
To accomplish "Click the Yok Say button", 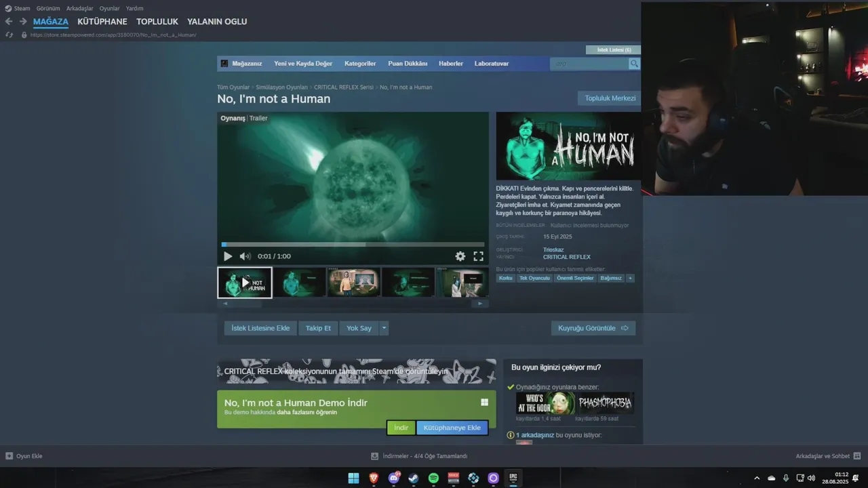I will pos(359,328).
